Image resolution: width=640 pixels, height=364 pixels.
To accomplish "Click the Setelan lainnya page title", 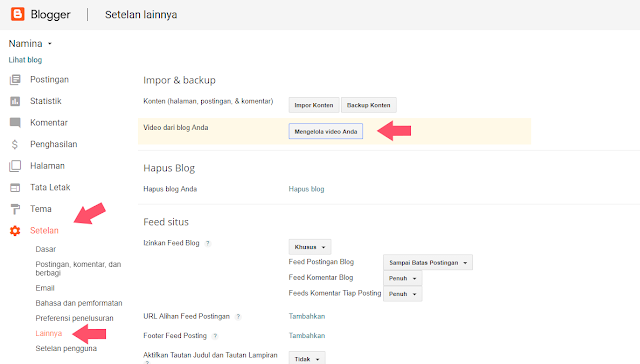I will tap(141, 15).
